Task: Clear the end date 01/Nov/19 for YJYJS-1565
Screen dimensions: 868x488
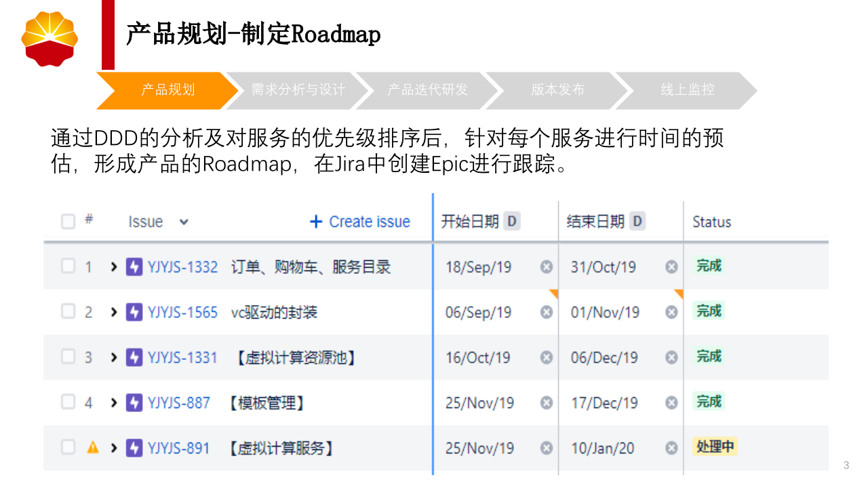Action: 671,312
